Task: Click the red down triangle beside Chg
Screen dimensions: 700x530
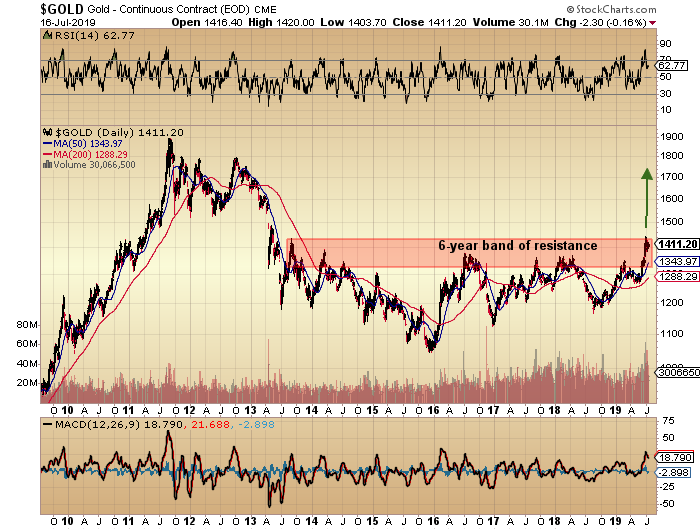Action: pos(652,19)
